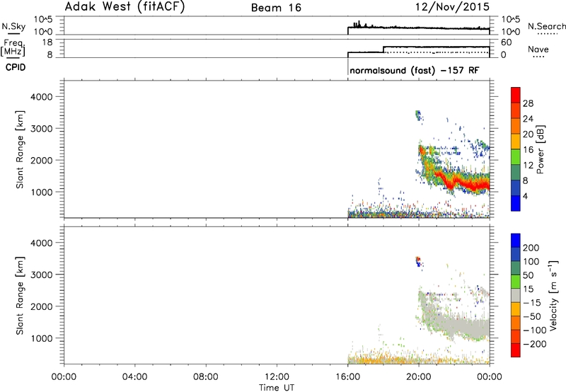This screenshot has height=392, width=566.
Task: Click 'Slant Range [km]' label of power panel
Action: [20, 149]
